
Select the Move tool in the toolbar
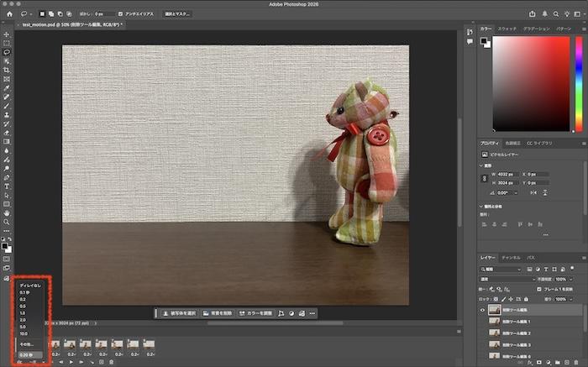pos(7,34)
